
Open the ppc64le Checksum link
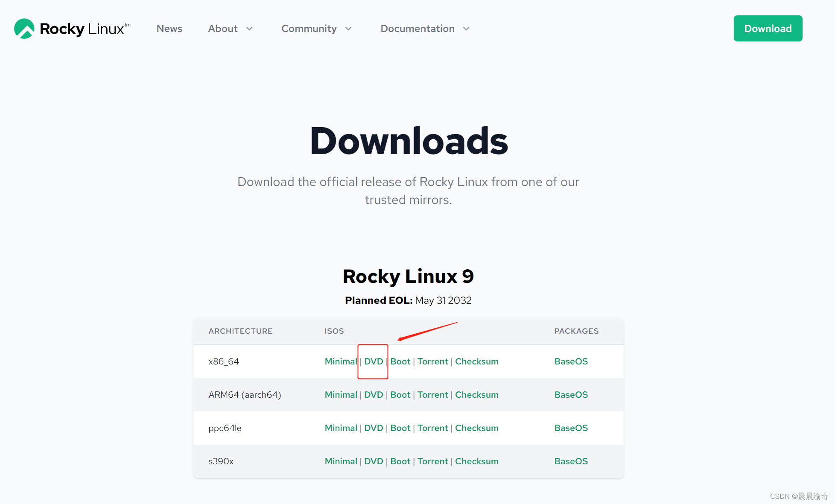[x=477, y=428]
